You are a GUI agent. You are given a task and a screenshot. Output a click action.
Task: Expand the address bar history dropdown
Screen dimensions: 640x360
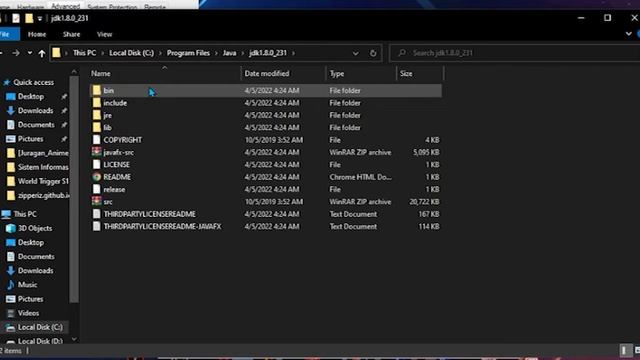tap(356, 53)
